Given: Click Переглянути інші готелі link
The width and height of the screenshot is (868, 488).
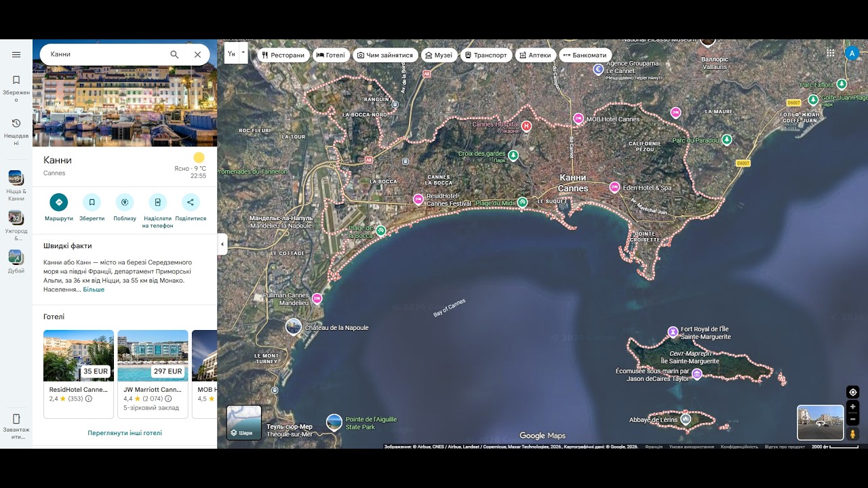Looking at the screenshot, I should coord(125,433).
